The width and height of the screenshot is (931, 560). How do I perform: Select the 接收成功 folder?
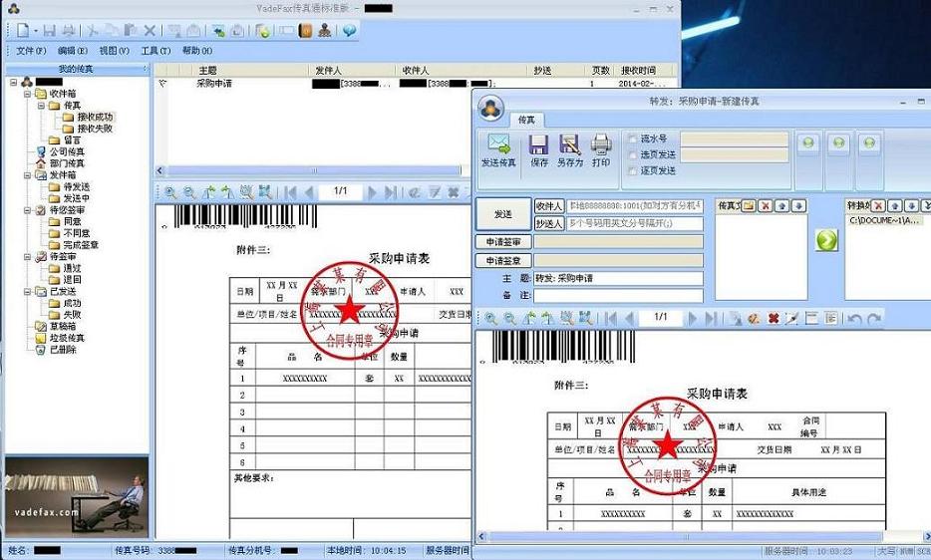click(x=88, y=117)
